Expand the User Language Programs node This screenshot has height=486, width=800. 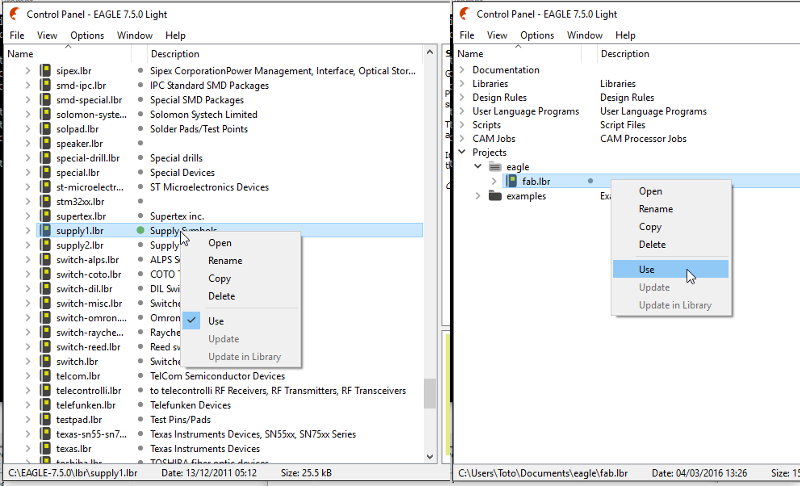tap(462, 111)
